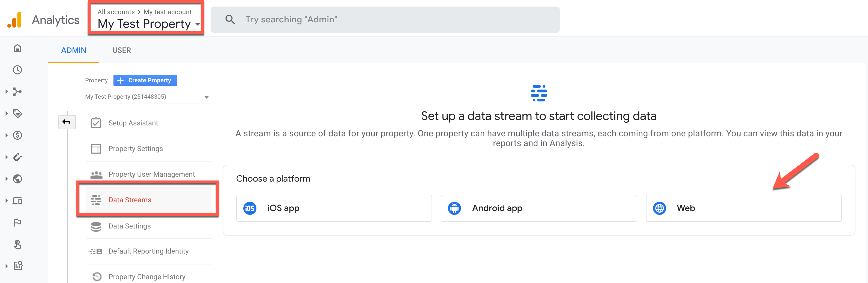Expand the dollar sidebar section arrow
The height and width of the screenshot is (283, 868).
coord(6,135)
